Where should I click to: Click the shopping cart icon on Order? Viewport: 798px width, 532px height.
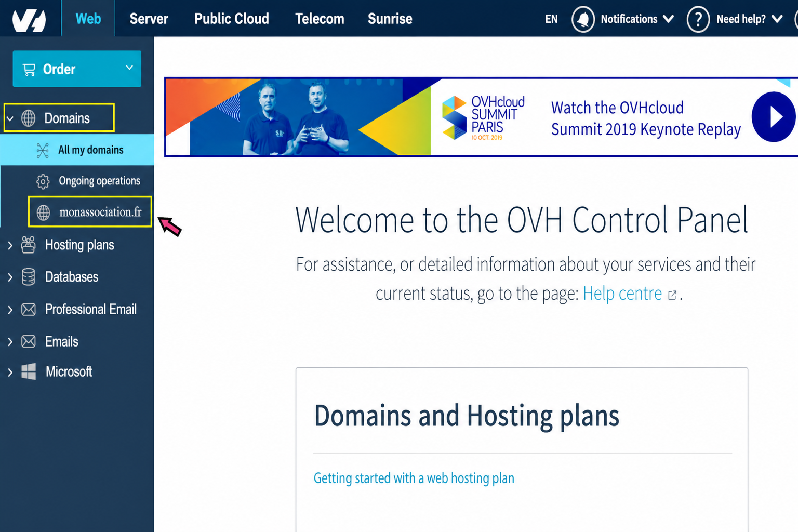29,69
